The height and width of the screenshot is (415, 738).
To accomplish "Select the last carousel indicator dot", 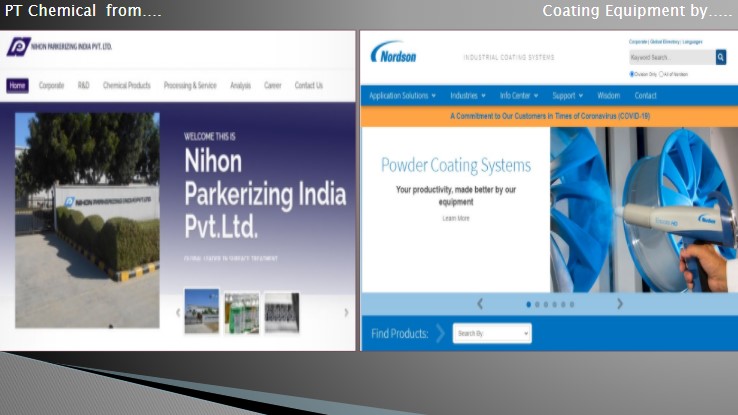I will 573,304.
